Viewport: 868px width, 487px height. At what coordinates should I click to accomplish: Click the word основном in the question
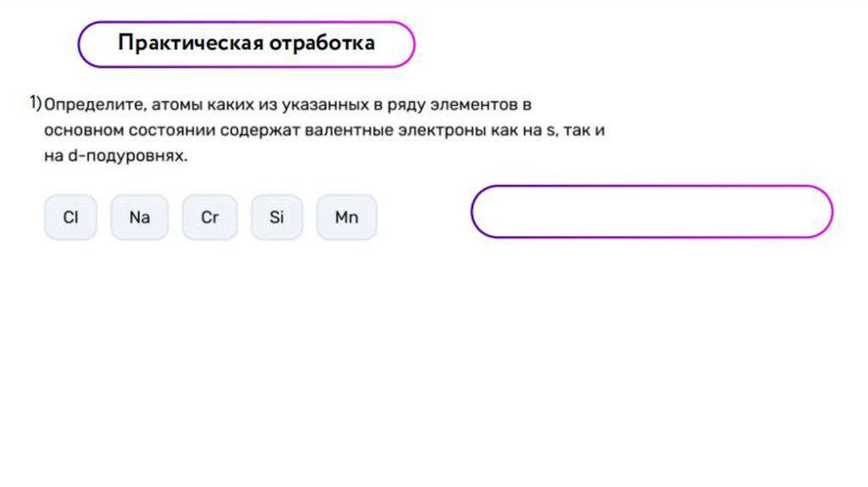[x=85, y=131]
